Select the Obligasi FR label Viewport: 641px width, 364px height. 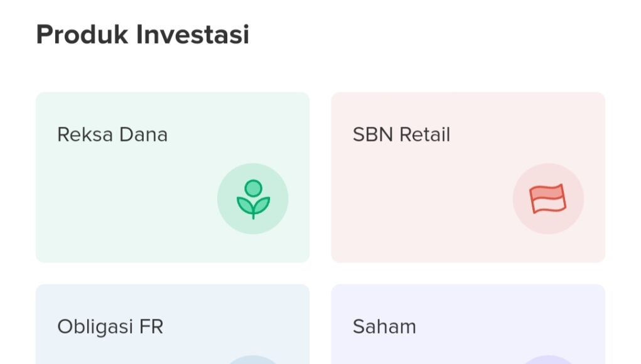point(110,327)
